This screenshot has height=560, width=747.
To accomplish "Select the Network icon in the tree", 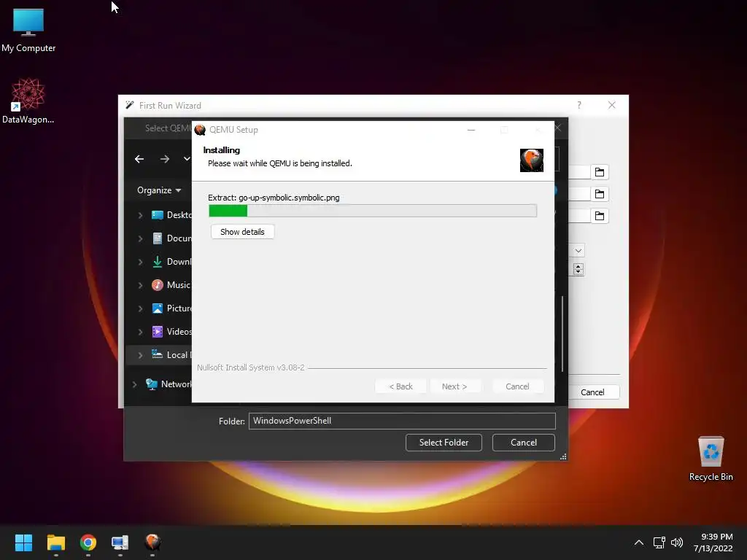I will pos(152,384).
